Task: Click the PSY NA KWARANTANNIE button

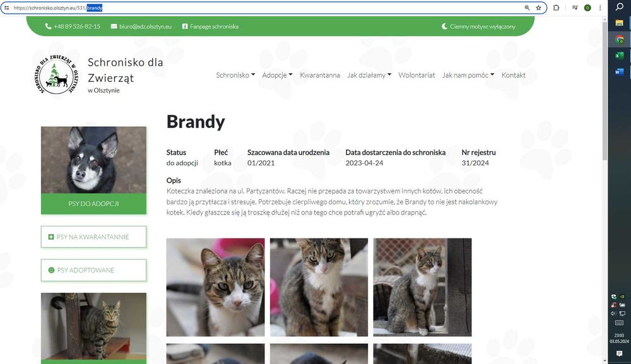Action: click(94, 237)
